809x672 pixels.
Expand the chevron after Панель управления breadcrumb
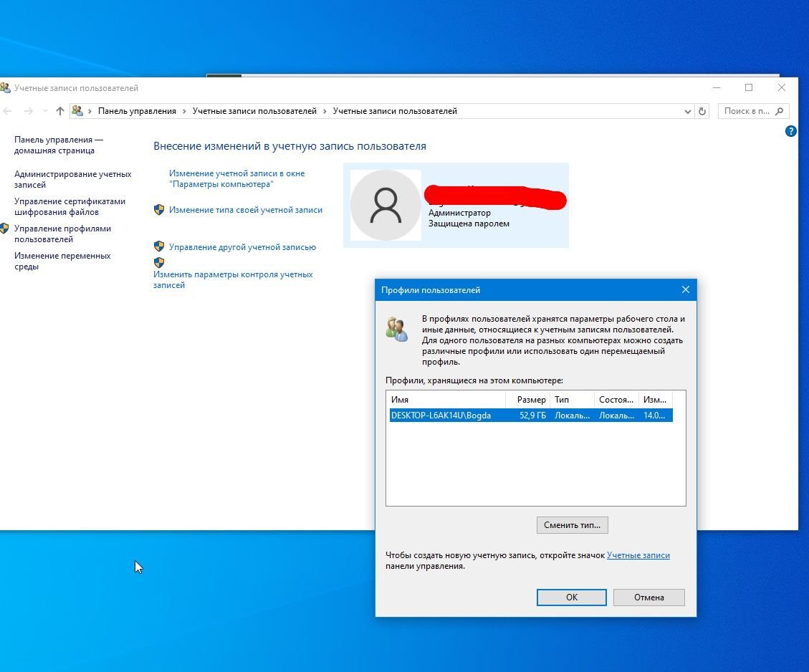(184, 111)
